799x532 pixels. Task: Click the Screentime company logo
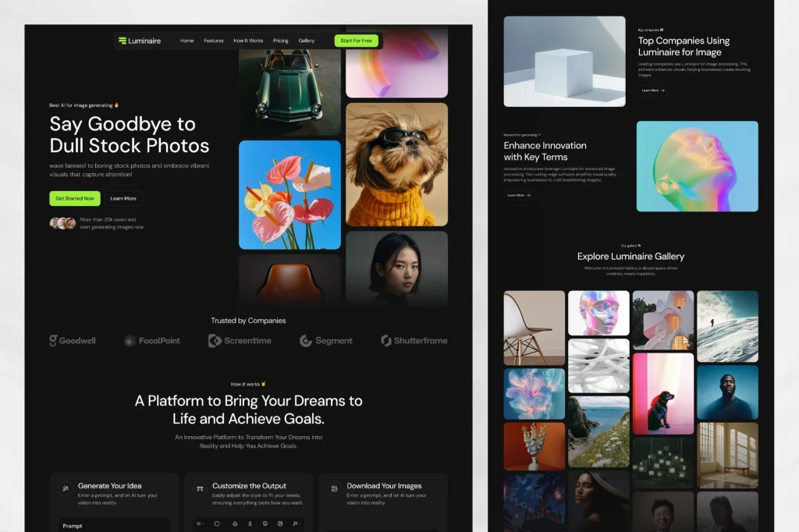(240, 340)
